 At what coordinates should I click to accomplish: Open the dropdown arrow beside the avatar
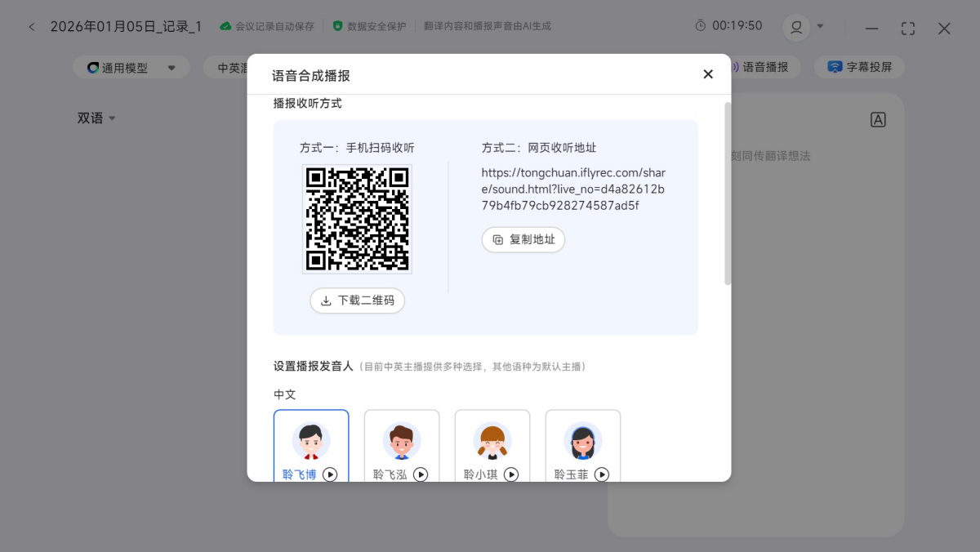(x=821, y=26)
